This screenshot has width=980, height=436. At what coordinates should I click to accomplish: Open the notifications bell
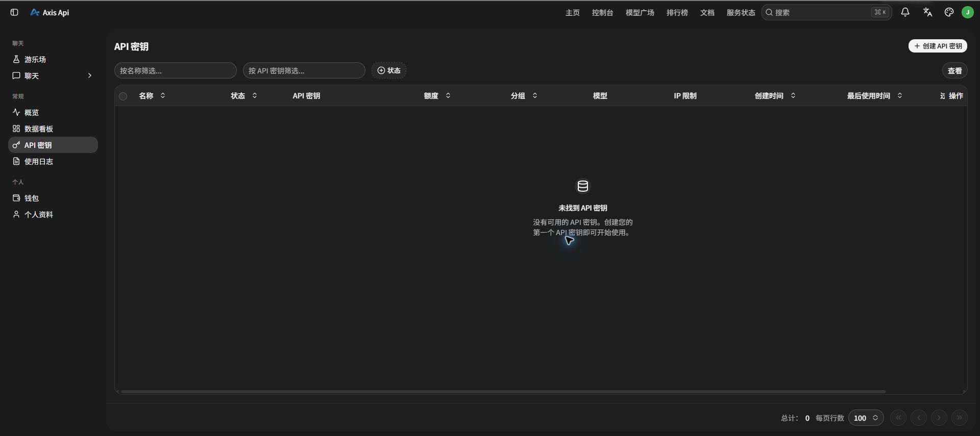pyautogui.click(x=905, y=12)
